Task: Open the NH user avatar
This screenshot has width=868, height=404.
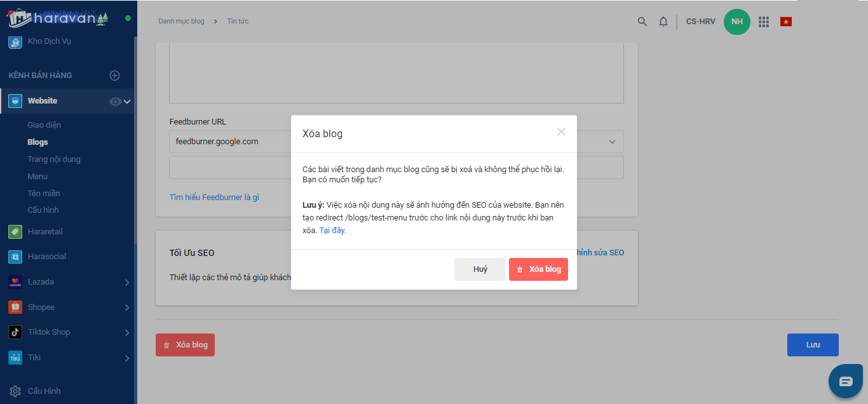Action: [737, 22]
